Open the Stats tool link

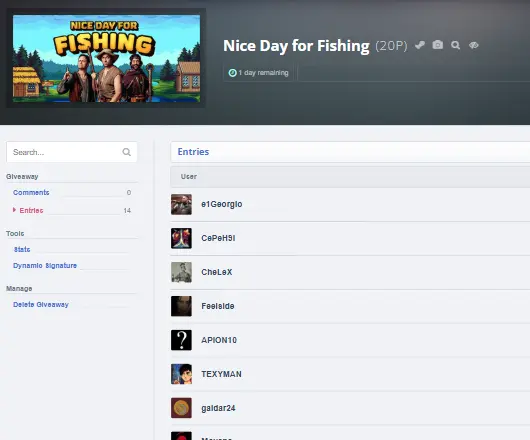[22, 249]
